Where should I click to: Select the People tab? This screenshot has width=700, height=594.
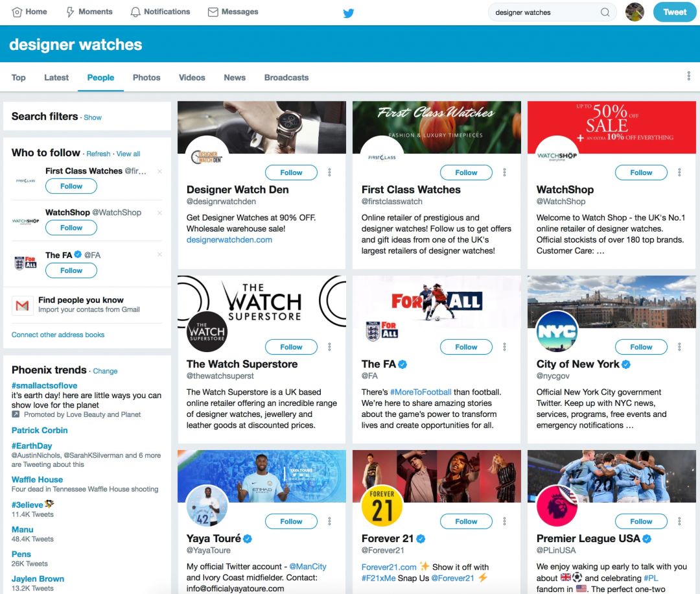(x=100, y=78)
